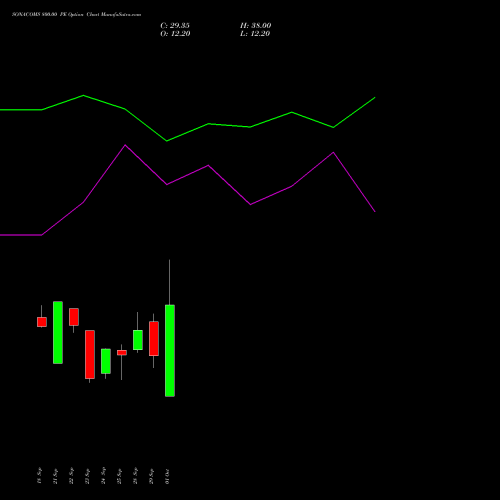This screenshot has height=500, width=500.
Task: Click the SONACOMS chart title text
Action: (x=76, y=14)
